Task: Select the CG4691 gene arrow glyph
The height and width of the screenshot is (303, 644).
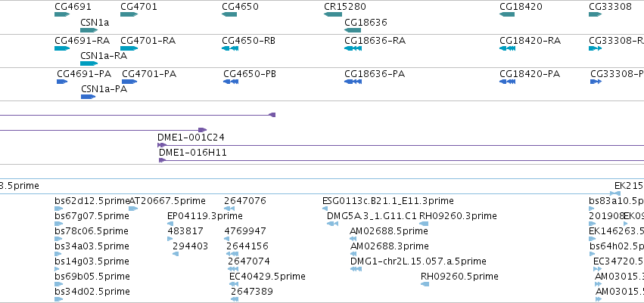Action: pos(62,14)
